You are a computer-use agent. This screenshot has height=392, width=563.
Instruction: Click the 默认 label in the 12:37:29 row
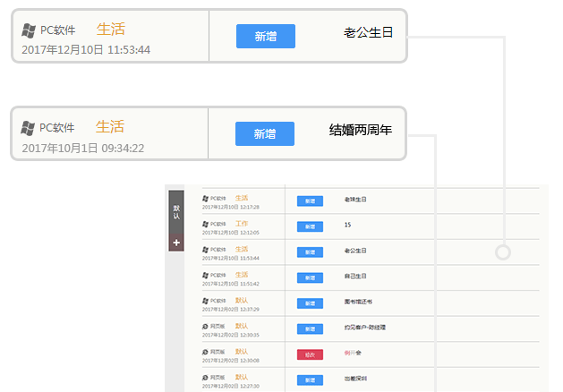(x=242, y=301)
